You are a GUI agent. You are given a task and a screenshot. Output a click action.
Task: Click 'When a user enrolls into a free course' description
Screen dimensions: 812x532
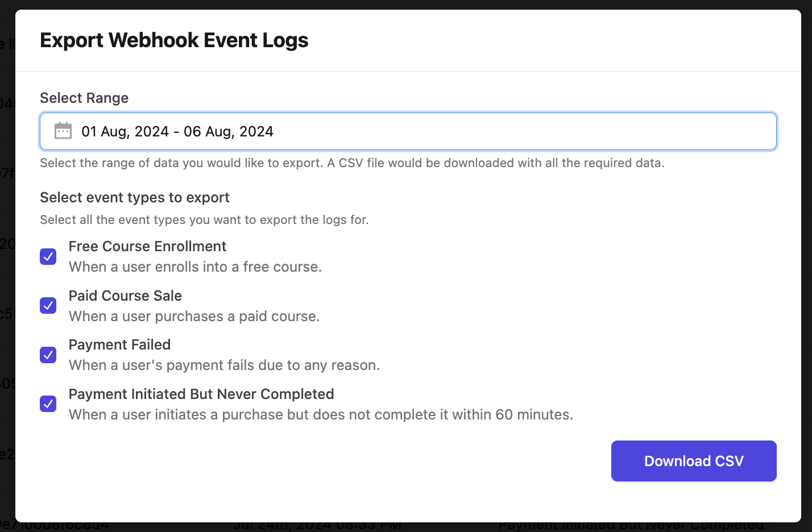coord(195,267)
